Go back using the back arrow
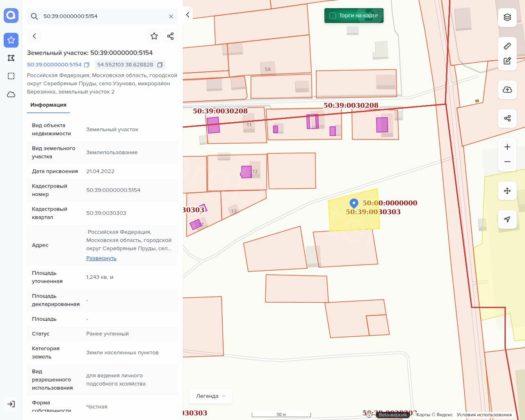Image resolution: width=525 pixels, height=420 pixels. pos(34,36)
